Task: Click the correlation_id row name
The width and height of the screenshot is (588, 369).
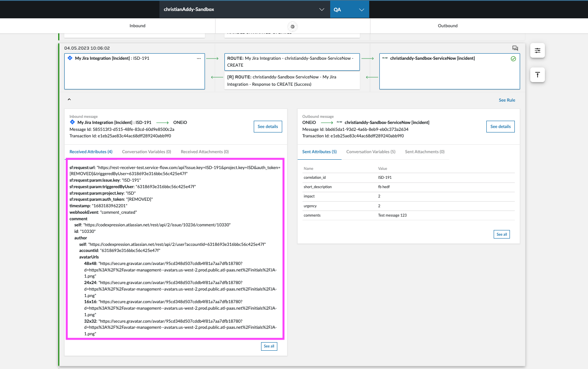Action: [314, 178]
